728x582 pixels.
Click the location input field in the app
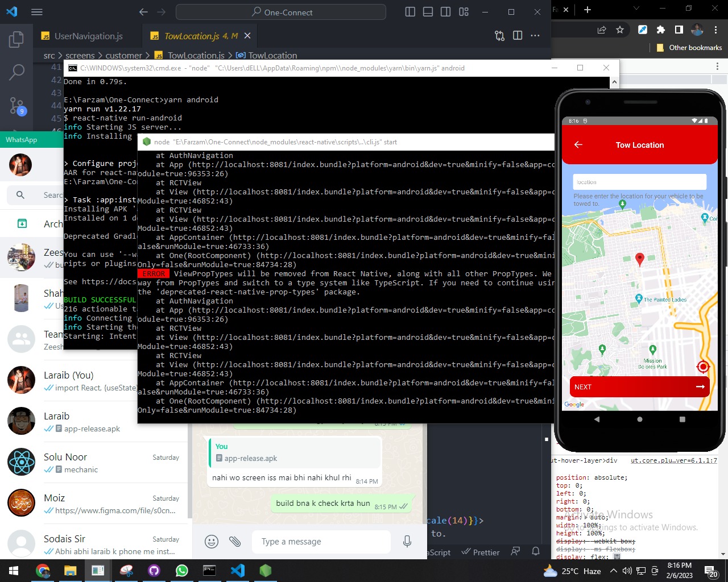(x=639, y=182)
